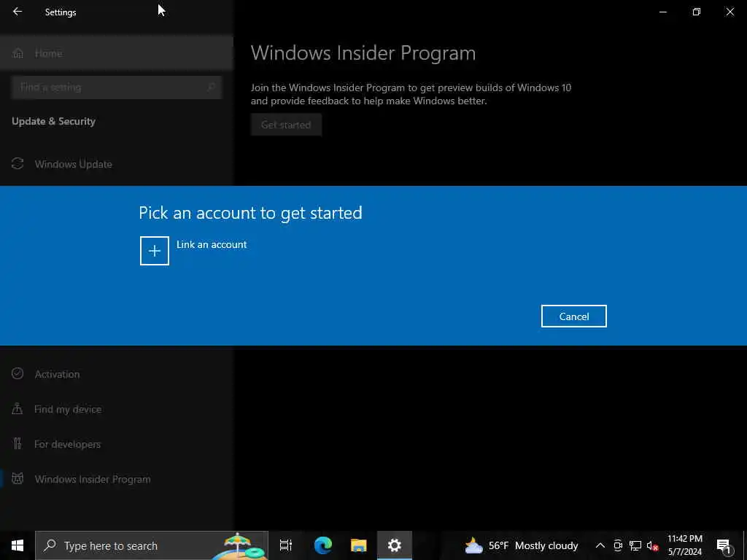The height and width of the screenshot is (560, 747).
Task: Click the Settings gear on taskbar
Action: coord(395,545)
